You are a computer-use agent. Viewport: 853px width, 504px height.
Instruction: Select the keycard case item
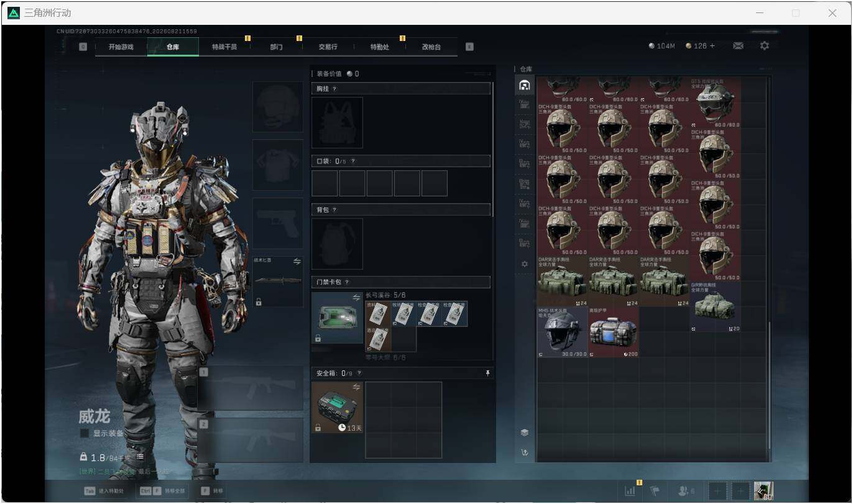pyautogui.click(x=337, y=318)
